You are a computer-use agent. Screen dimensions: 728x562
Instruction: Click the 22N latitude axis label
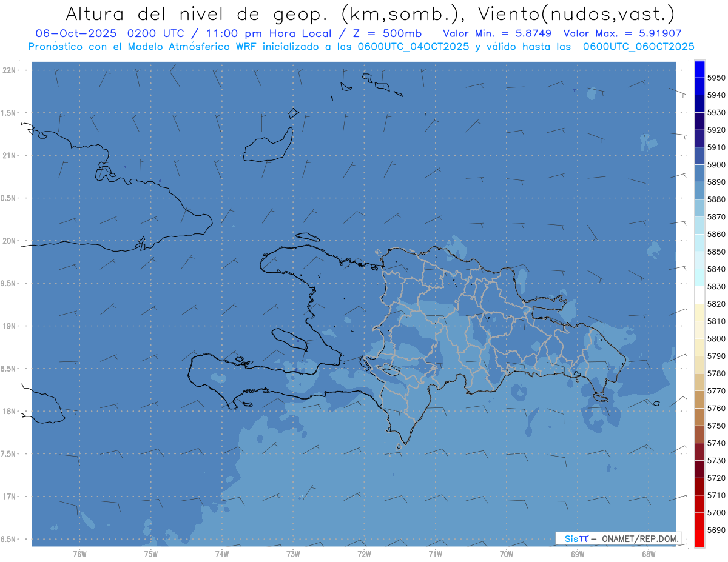point(9,70)
